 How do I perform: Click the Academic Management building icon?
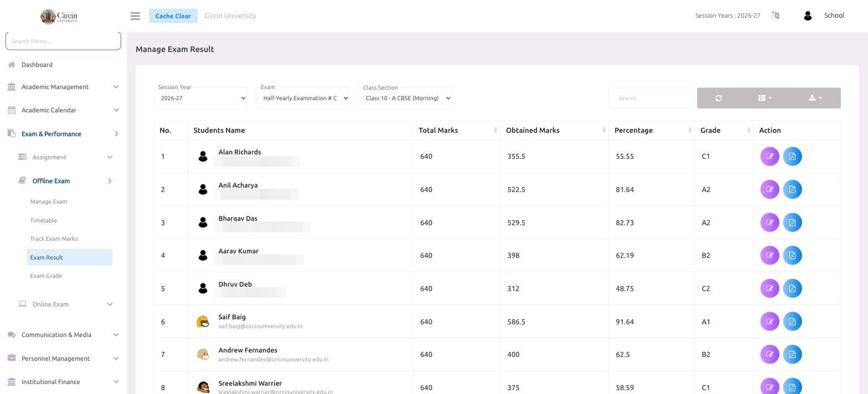[12, 87]
